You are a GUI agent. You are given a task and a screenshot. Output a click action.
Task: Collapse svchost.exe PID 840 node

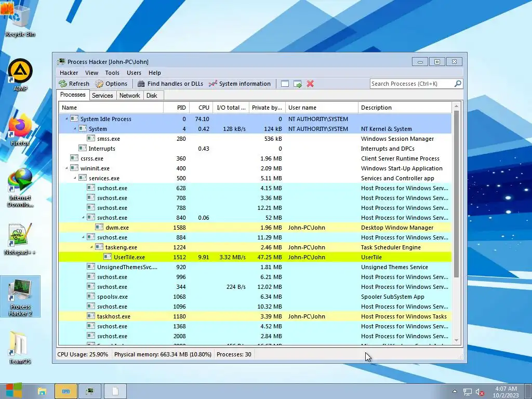point(83,218)
